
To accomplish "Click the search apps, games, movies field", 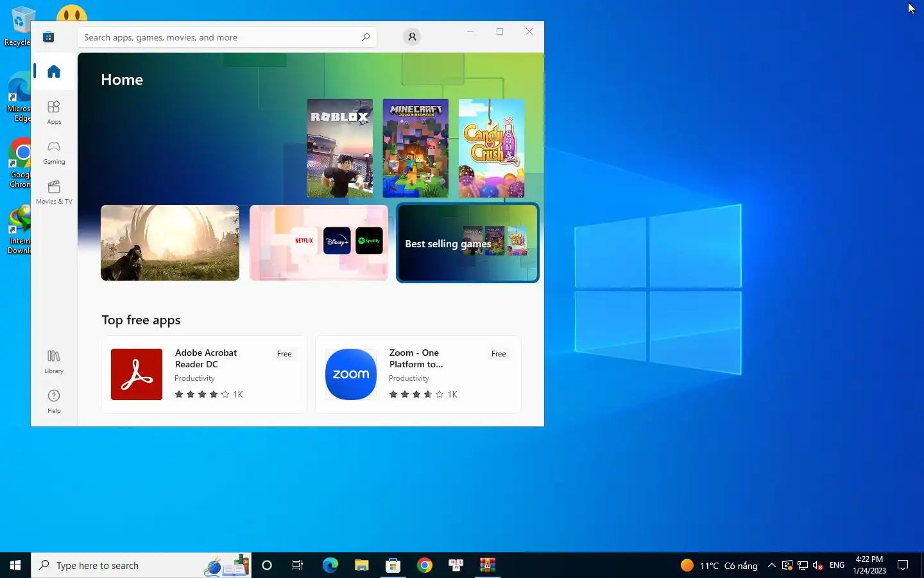I will [227, 37].
